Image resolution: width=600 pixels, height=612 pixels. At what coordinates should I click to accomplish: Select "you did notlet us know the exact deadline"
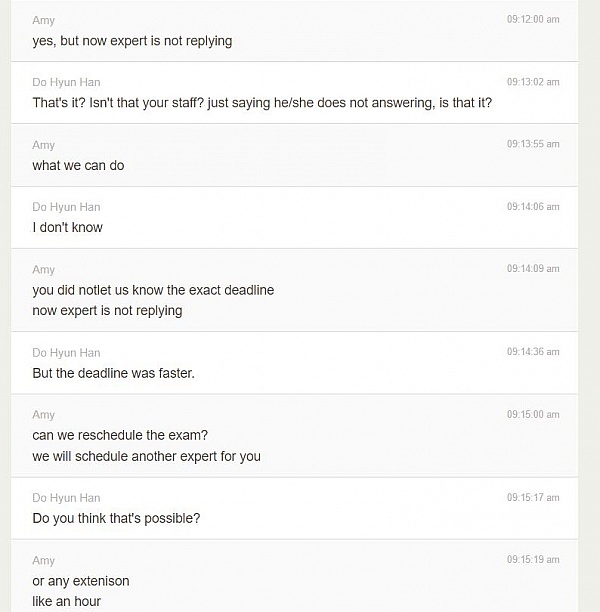pos(153,290)
